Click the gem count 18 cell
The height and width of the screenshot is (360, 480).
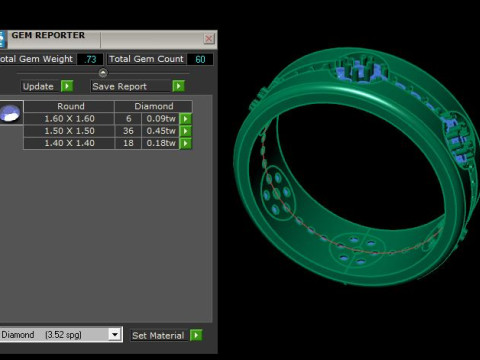128,143
